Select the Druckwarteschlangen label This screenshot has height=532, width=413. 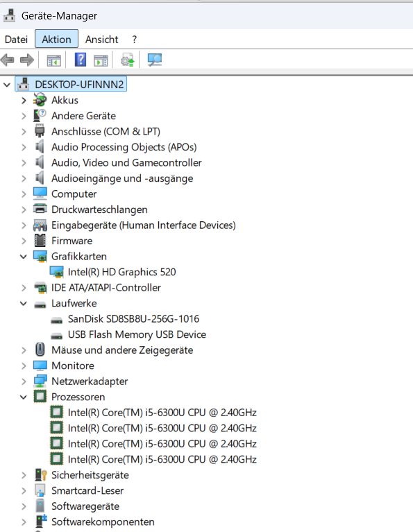(99, 209)
